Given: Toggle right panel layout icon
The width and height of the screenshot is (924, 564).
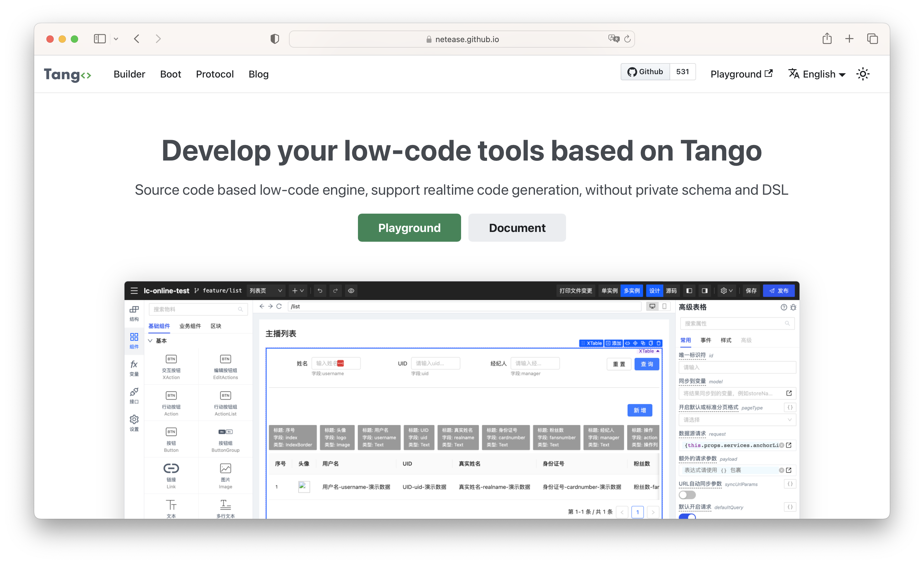Looking at the screenshot, I should [x=704, y=291].
